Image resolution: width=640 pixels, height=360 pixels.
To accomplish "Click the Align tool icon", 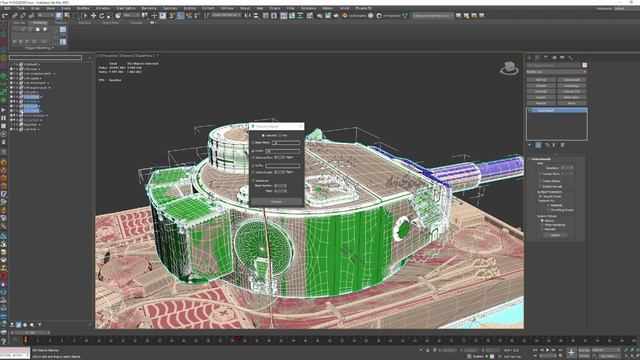I will pyautogui.click(x=256, y=16).
